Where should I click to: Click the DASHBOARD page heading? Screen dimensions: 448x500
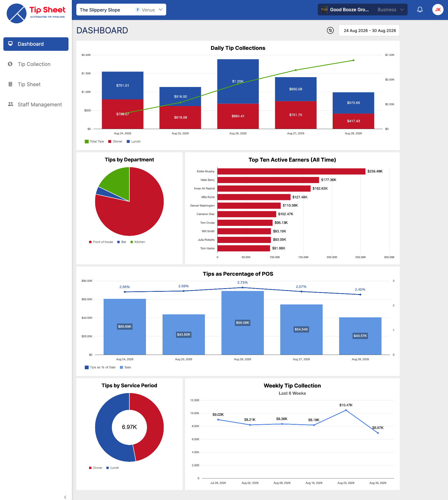[102, 30]
